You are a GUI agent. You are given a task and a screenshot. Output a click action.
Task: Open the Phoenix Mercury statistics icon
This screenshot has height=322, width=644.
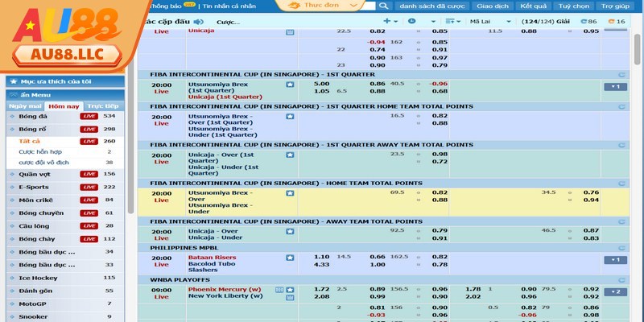pos(279,290)
